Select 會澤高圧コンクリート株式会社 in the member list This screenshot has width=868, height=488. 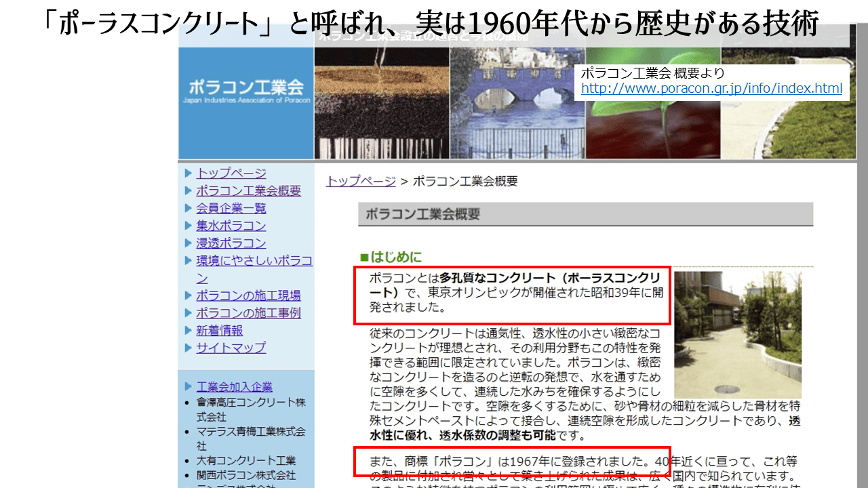point(251,409)
